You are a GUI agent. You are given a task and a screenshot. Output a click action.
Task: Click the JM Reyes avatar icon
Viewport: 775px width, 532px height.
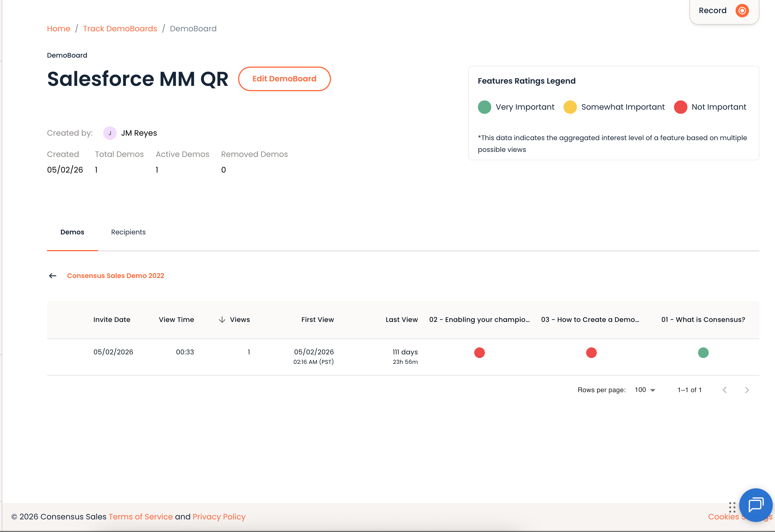[110, 133]
